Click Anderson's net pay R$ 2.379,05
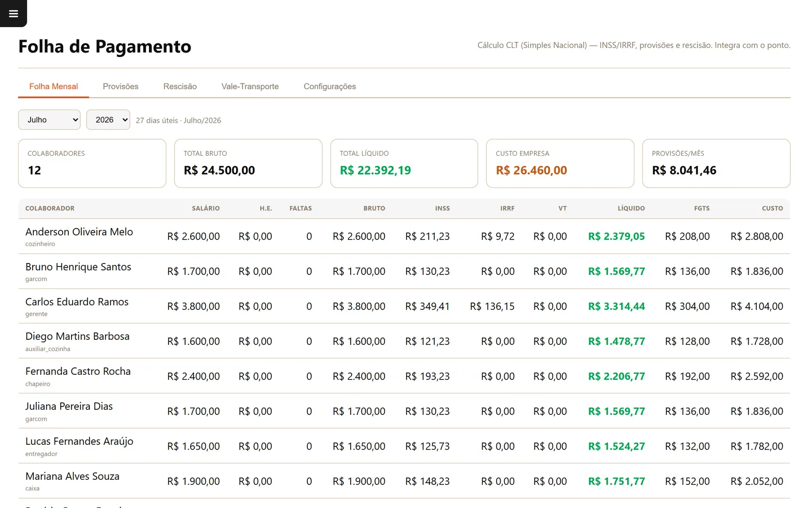Image resolution: width=812 pixels, height=508 pixels. pyautogui.click(x=616, y=237)
